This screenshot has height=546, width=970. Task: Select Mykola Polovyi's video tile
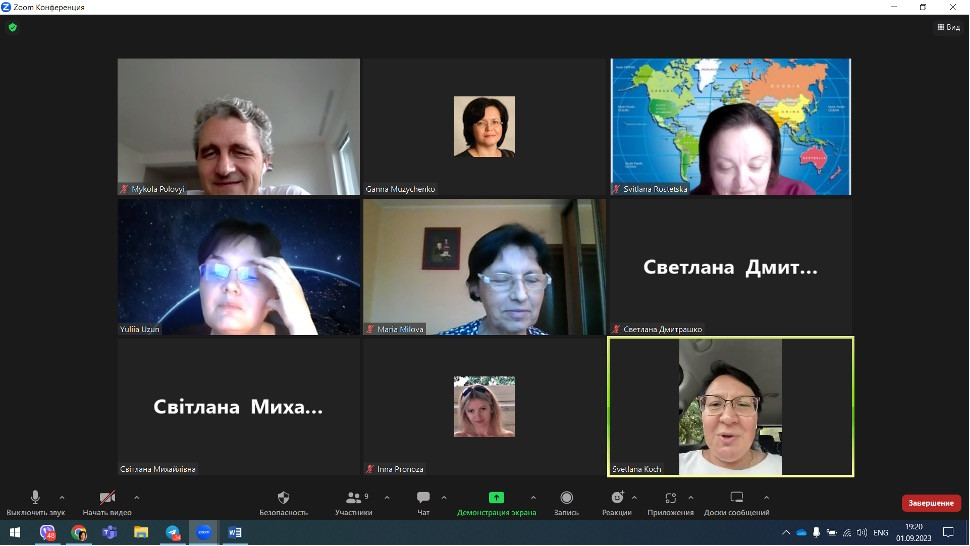coord(239,127)
